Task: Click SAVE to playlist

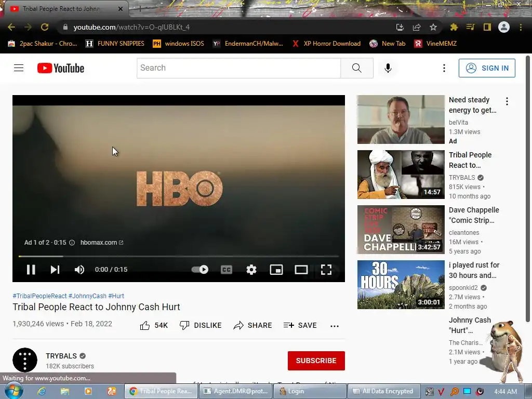Action: [300, 325]
